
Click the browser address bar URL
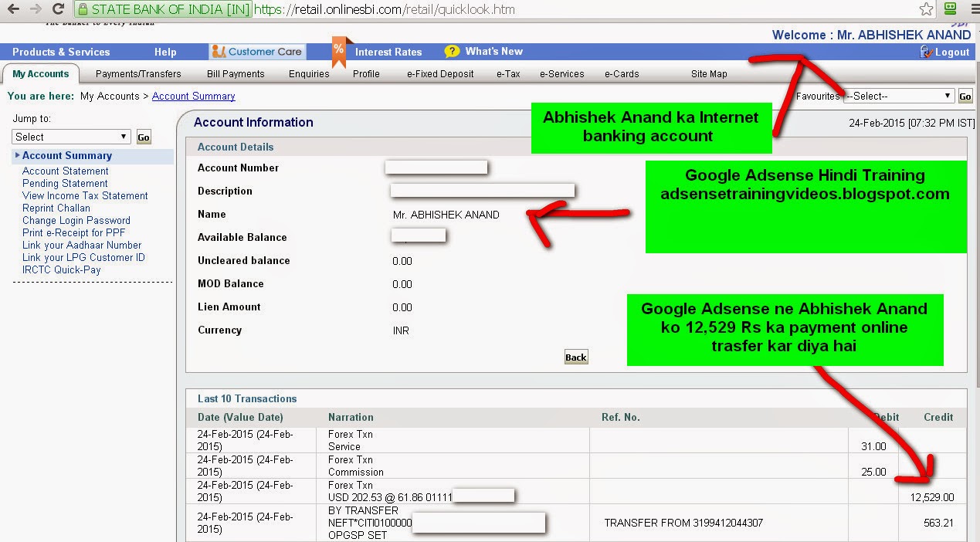tap(384, 10)
